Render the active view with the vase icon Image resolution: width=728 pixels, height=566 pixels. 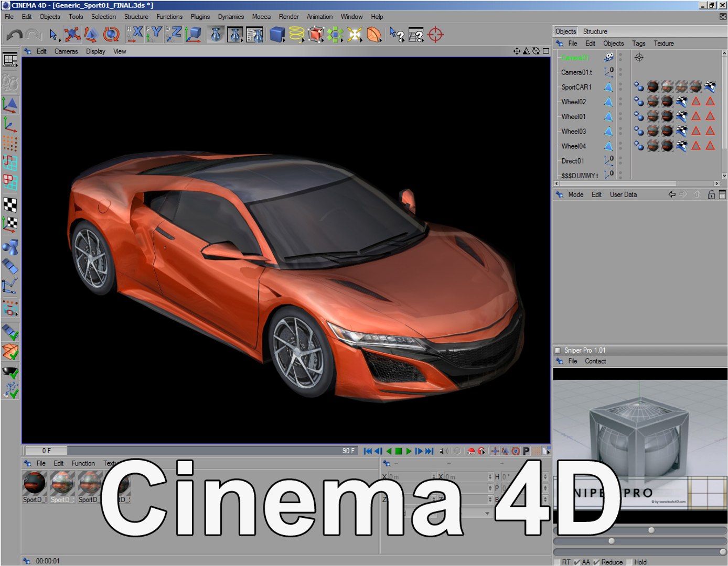point(216,35)
